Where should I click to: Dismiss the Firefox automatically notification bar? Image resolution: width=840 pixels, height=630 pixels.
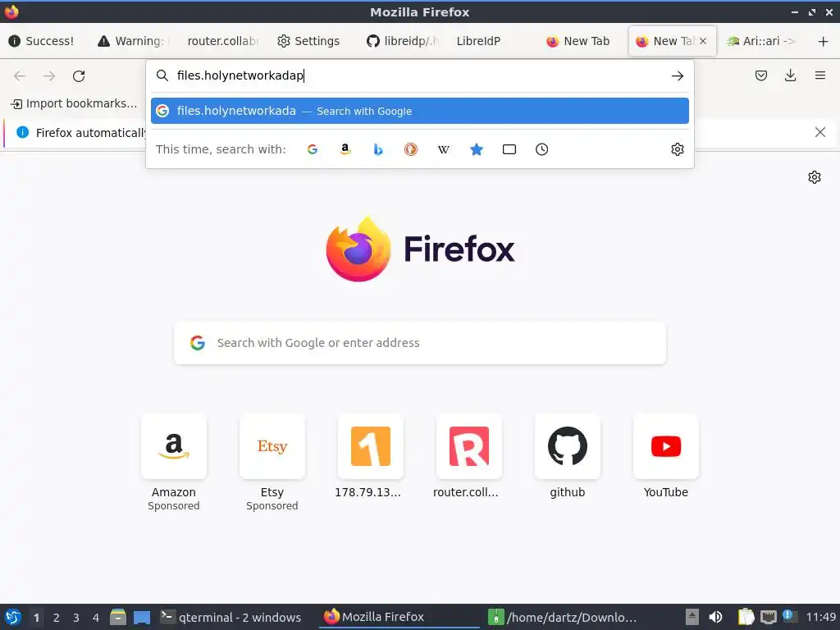819,132
